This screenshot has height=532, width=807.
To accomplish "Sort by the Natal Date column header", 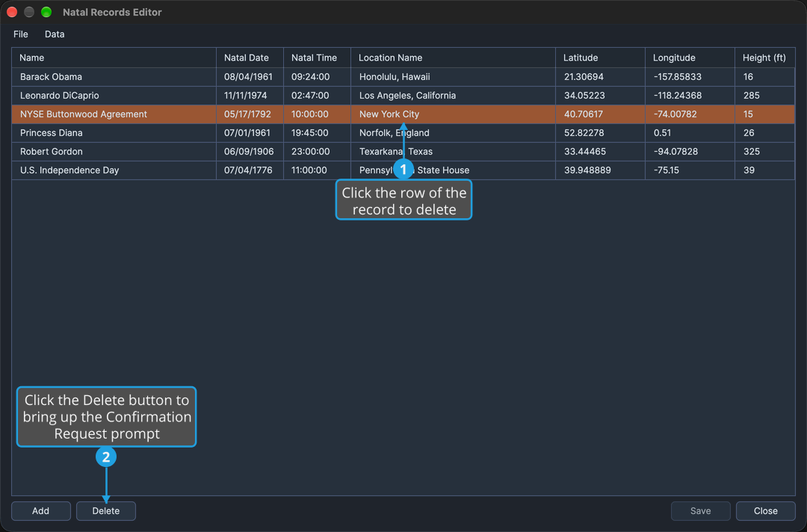I will [250, 58].
